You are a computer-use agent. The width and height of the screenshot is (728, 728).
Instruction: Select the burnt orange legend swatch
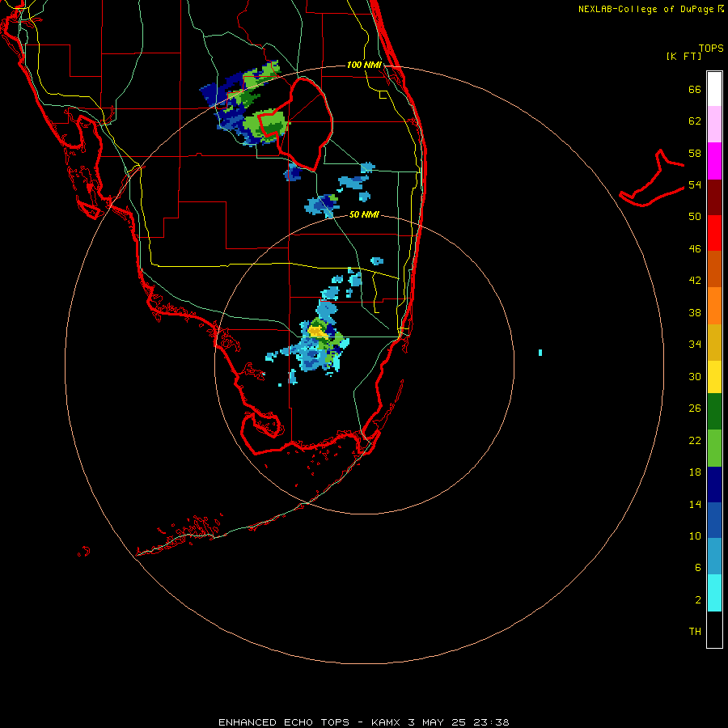coord(714,269)
